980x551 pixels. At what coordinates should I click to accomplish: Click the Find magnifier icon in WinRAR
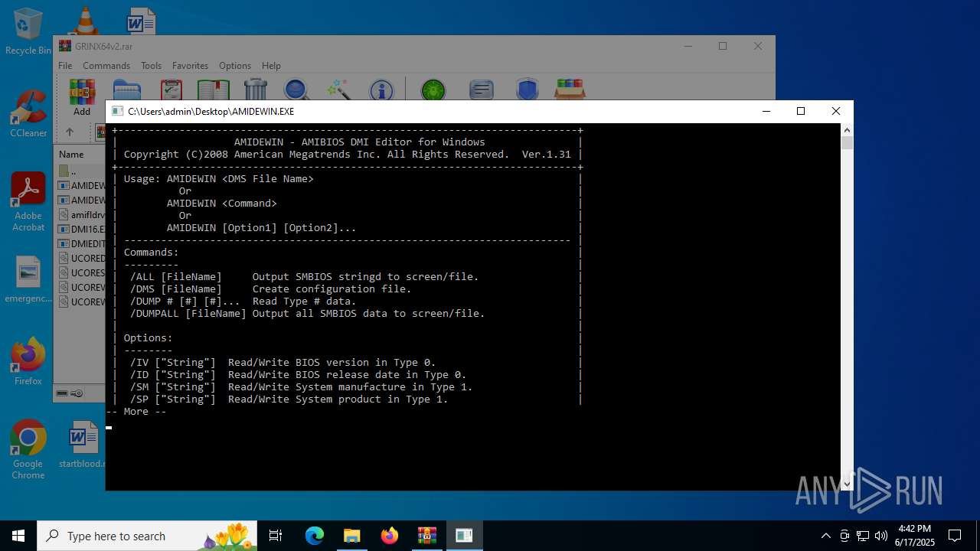296,90
